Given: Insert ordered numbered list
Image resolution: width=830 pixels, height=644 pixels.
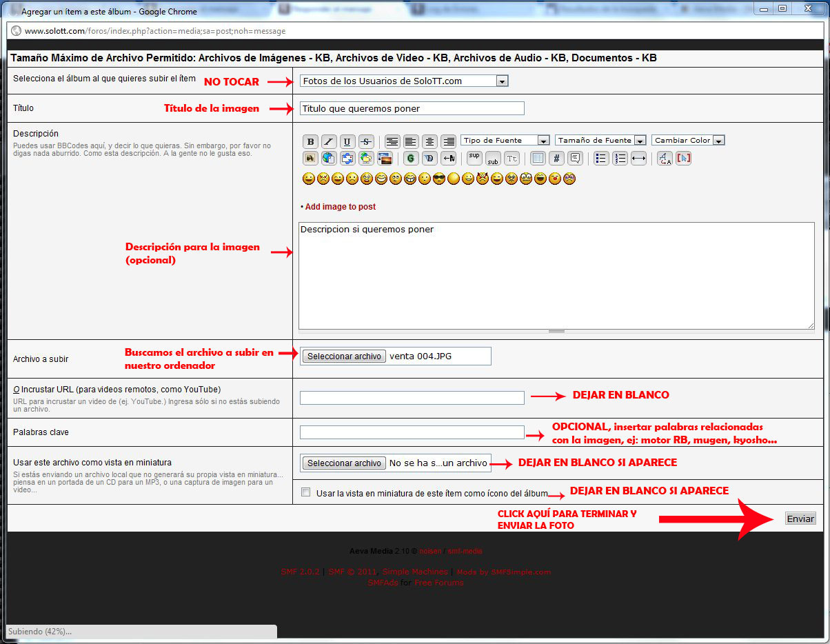Looking at the screenshot, I should tap(620, 158).
